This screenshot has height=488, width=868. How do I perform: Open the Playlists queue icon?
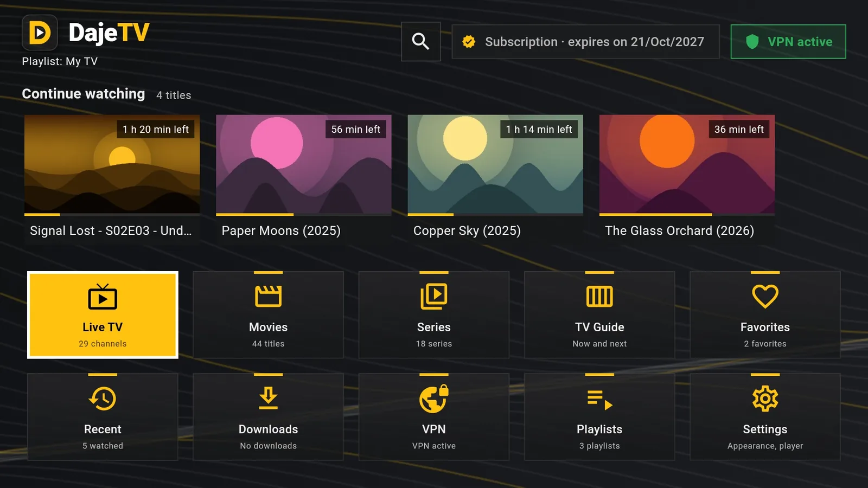tap(599, 400)
